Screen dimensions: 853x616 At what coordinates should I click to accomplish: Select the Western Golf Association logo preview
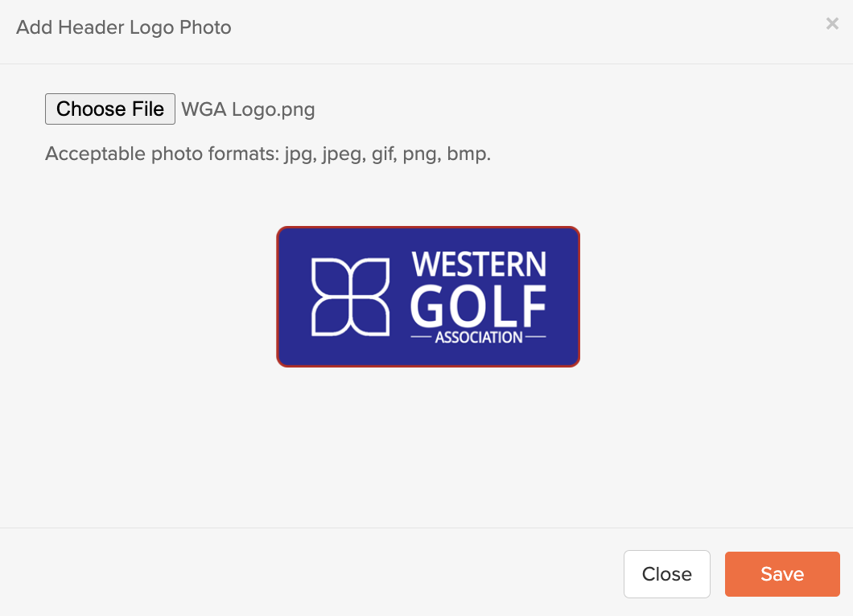[428, 297]
